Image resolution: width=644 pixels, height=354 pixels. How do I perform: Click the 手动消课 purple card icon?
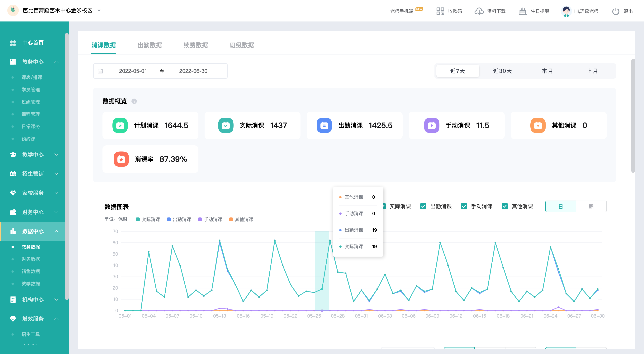[432, 125]
